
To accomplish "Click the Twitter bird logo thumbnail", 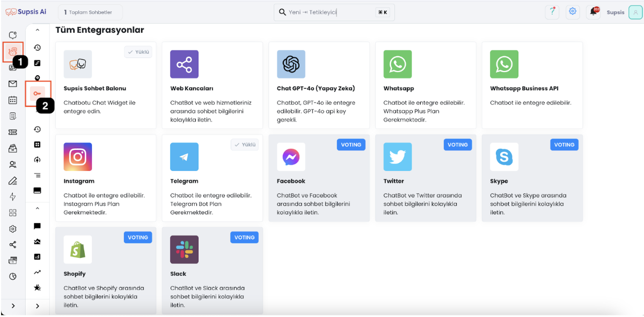I will [398, 157].
